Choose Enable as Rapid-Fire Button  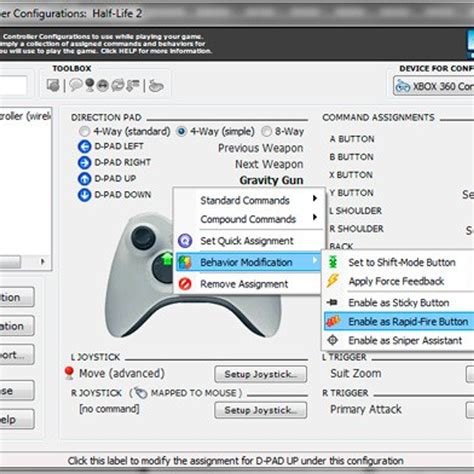[399, 322]
